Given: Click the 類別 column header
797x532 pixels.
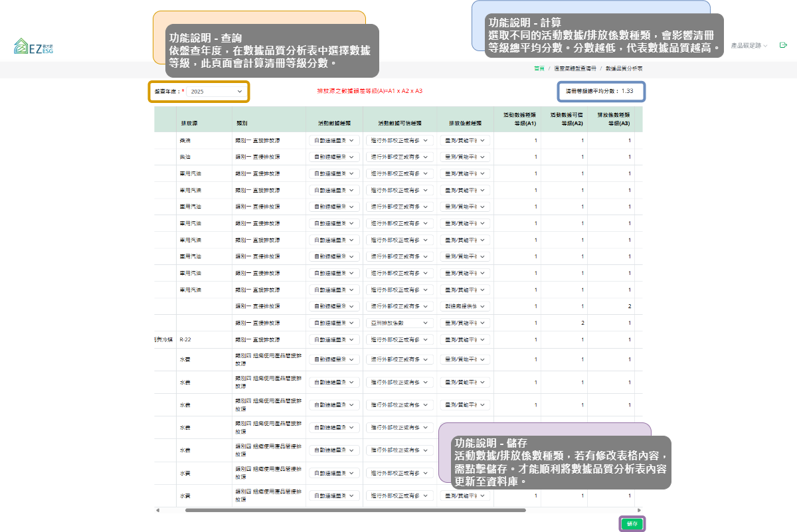Looking at the screenshot, I should coord(242,123).
